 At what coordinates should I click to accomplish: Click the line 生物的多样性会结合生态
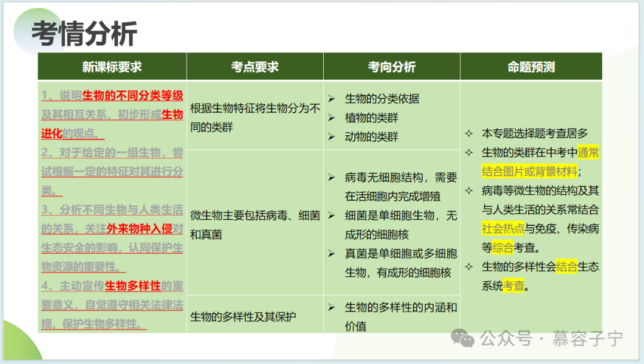tap(540, 267)
